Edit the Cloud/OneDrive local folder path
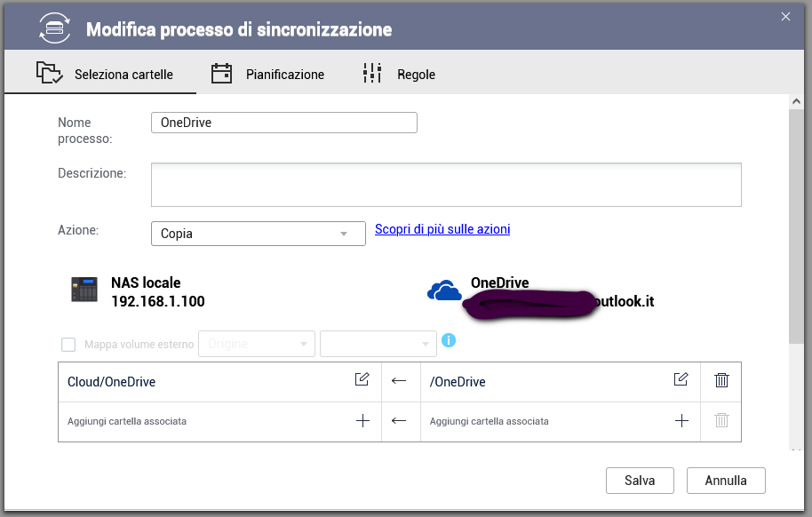812x517 pixels. pos(362,380)
